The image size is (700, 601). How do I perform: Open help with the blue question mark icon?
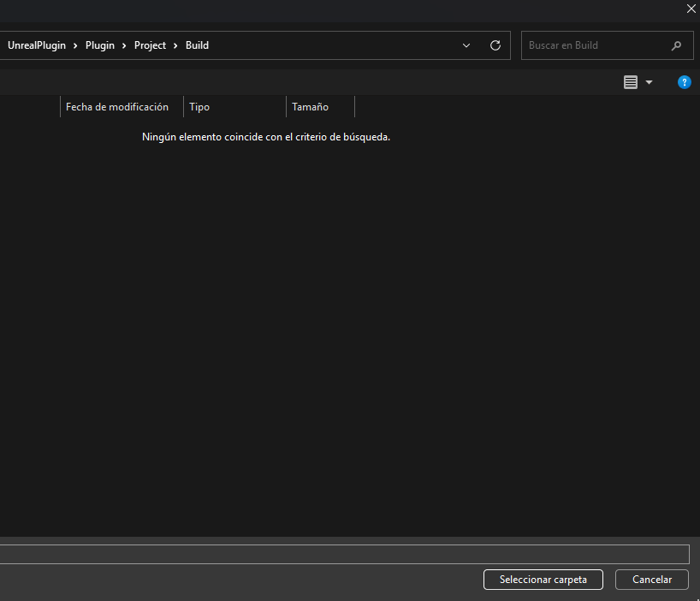pos(684,82)
